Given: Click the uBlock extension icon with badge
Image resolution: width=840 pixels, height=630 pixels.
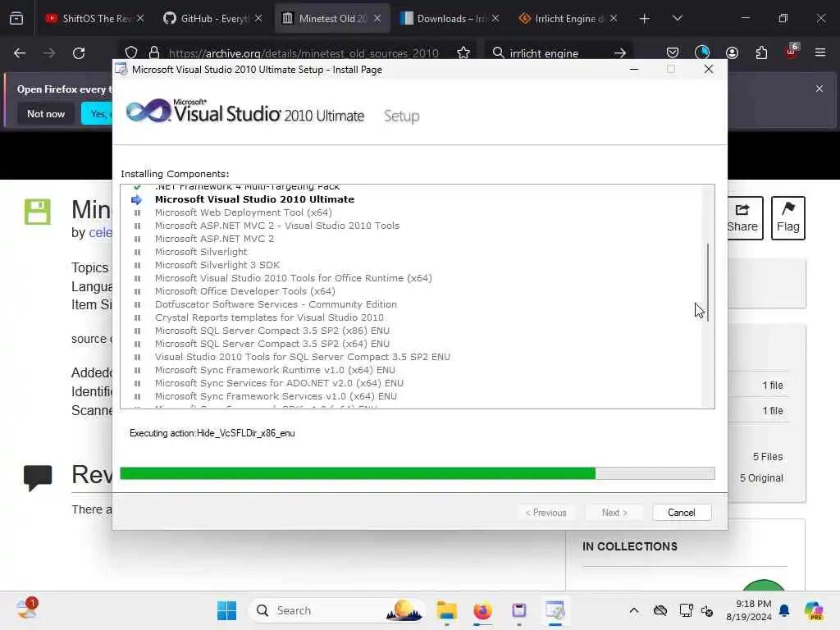Looking at the screenshot, I should point(792,52).
